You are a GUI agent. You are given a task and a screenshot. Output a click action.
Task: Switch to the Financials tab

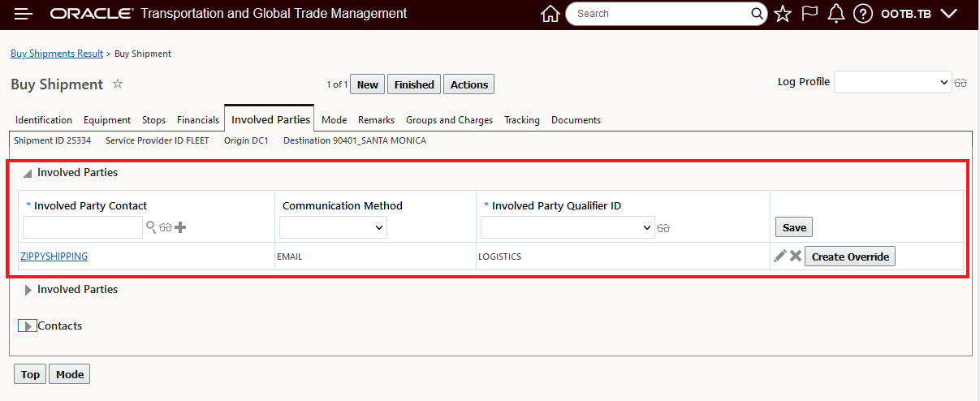198,120
